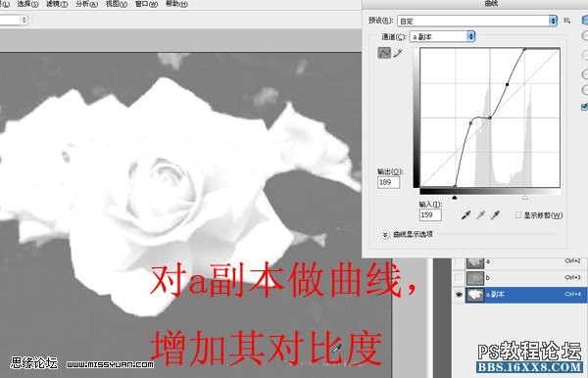Select the pencil draw-curve tool
The height and width of the screenshot is (378, 588).
click(x=398, y=53)
